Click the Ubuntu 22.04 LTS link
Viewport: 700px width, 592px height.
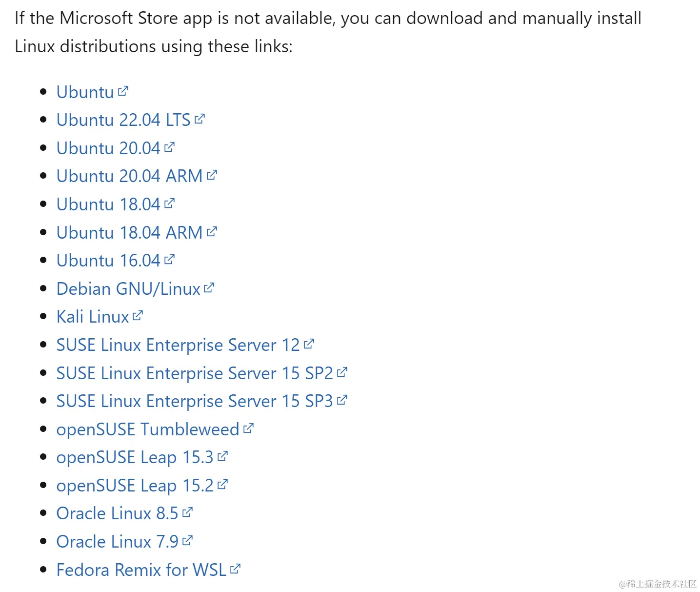coord(123,120)
